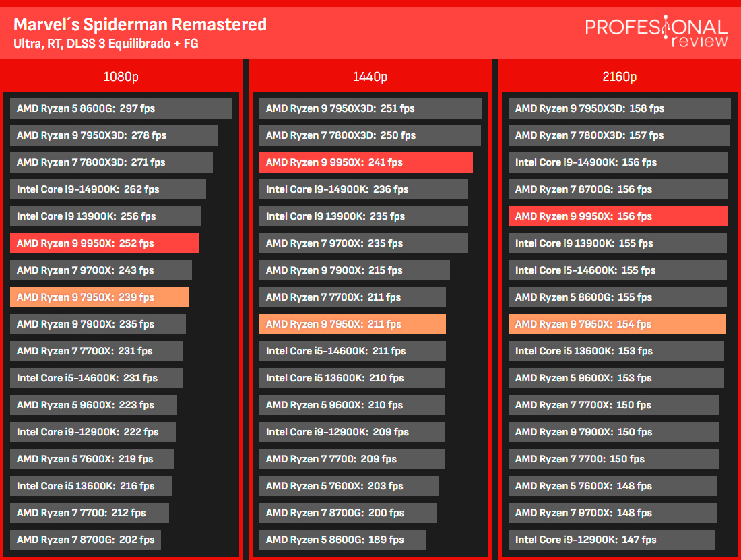Click the AMD Ryzen 7 7800X3D 271 fps bar
Viewport: 741px width, 560px height.
click(112, 162)
